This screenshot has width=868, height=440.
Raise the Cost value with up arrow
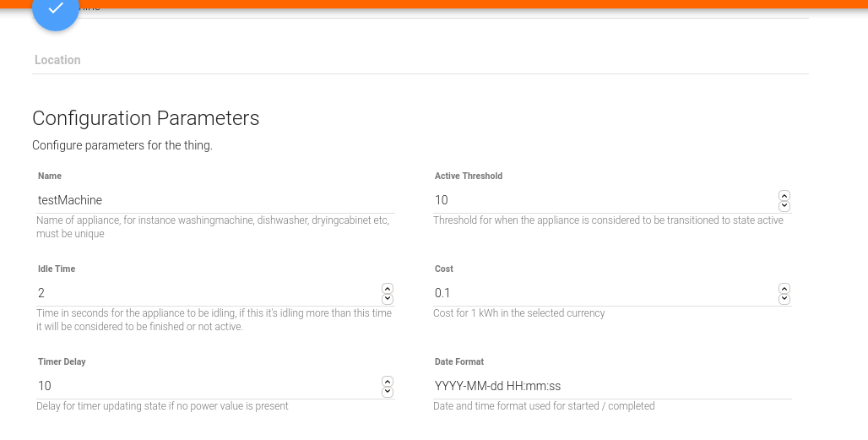click(784, 288)
